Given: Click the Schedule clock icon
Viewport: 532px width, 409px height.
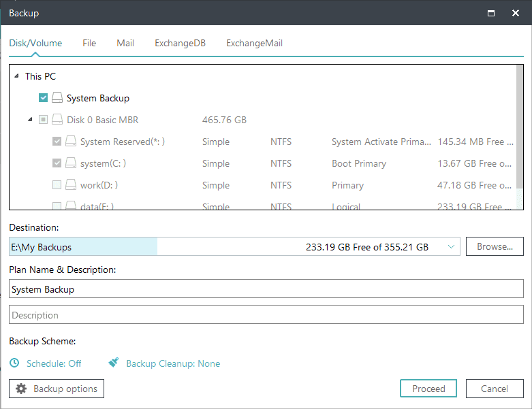Looking at the screenshot, I should (15, 363).
